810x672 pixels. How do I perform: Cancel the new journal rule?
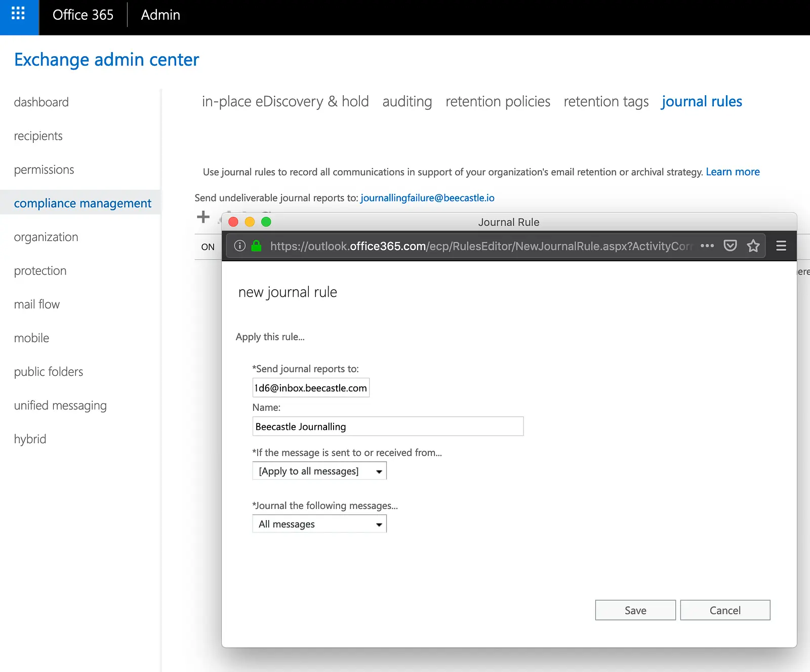pos(725,610)
